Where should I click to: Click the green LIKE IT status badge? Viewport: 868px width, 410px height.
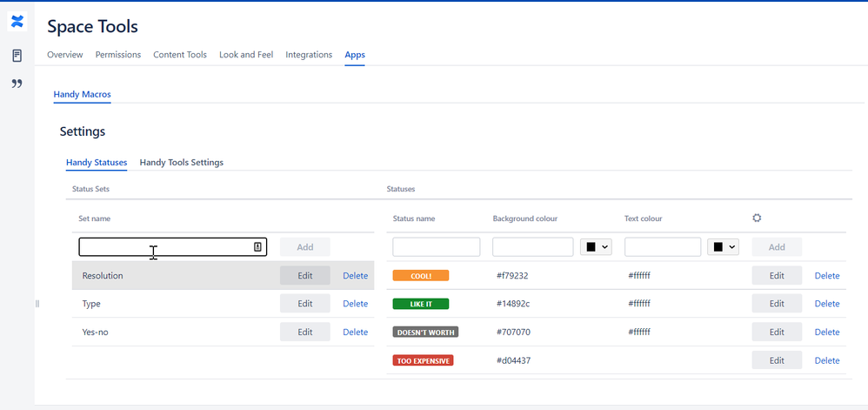pos(421,304)
